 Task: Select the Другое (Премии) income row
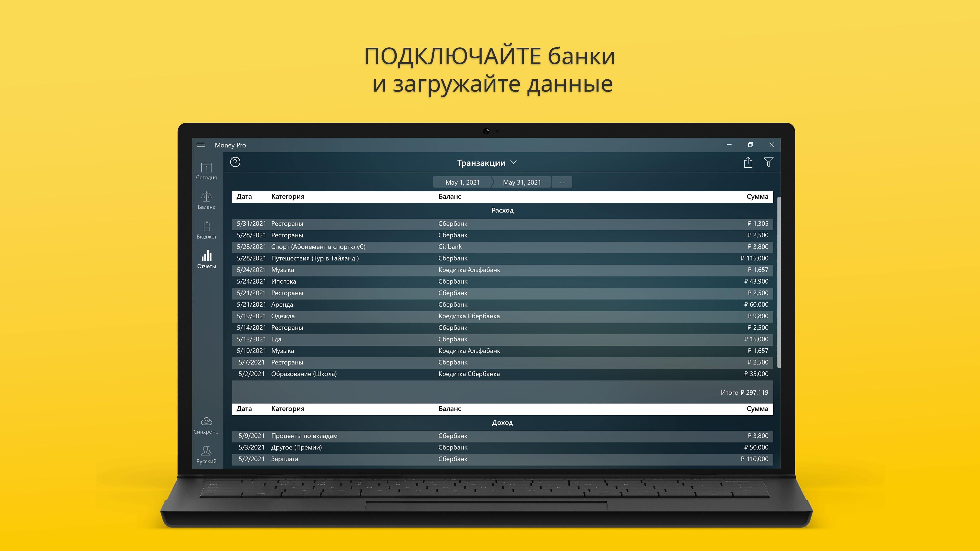pyautogui.click(x=502, y=448)
